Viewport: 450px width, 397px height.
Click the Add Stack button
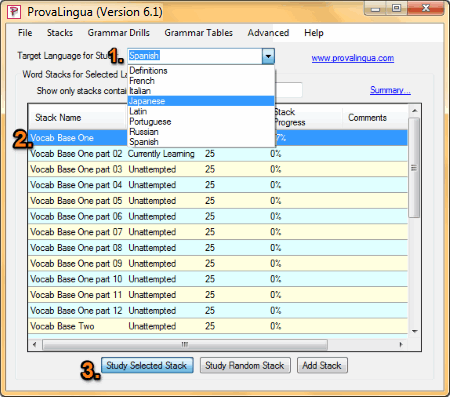322,365
